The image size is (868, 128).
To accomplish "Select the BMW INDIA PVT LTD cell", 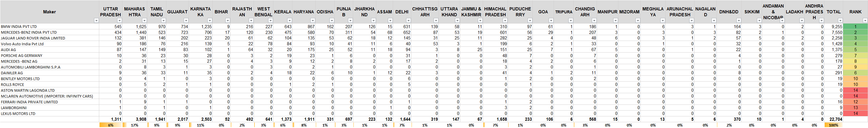I will [x=49, y=26].
